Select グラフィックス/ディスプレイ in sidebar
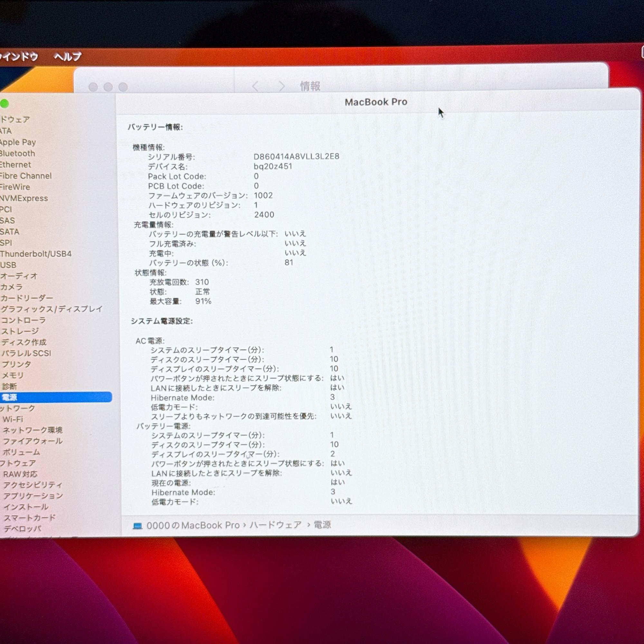Viewport: 644px width, 644px height. click(52, 309)
